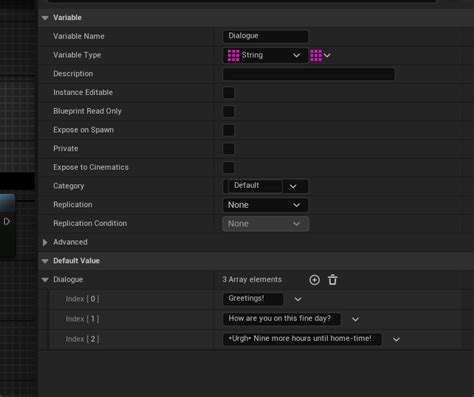Click the Description label

point(73,74)
